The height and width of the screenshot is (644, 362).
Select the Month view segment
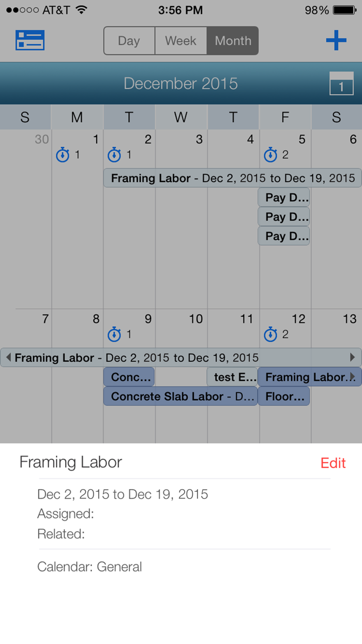232,40
